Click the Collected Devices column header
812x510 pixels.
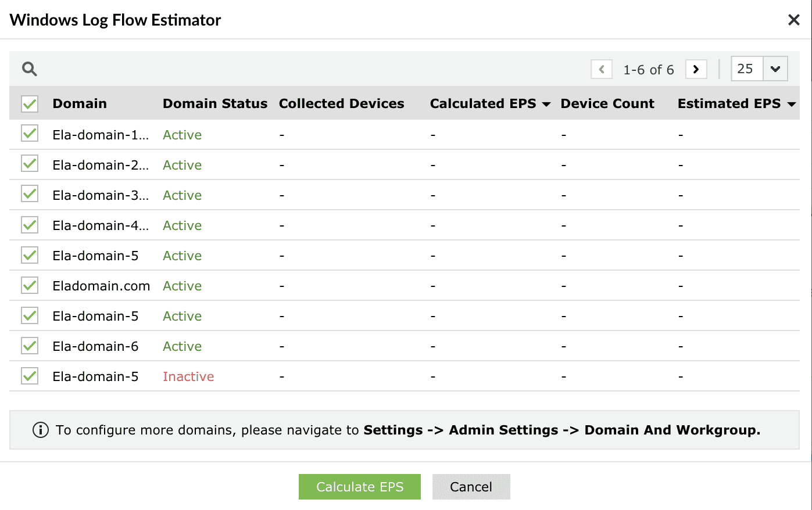(341, 104)
